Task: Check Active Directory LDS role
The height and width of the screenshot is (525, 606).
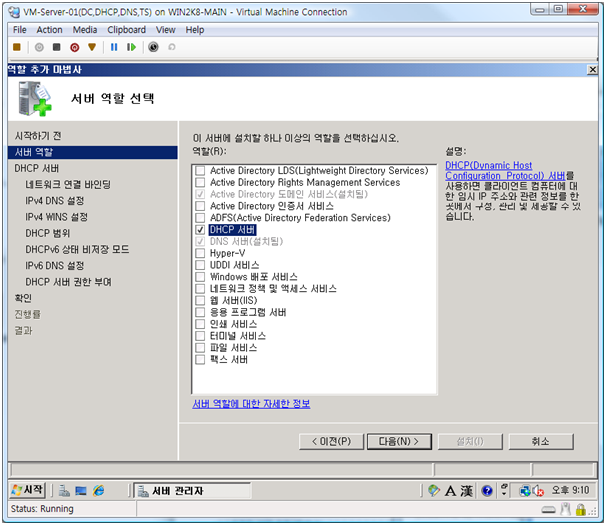Action: coord(200,170)
